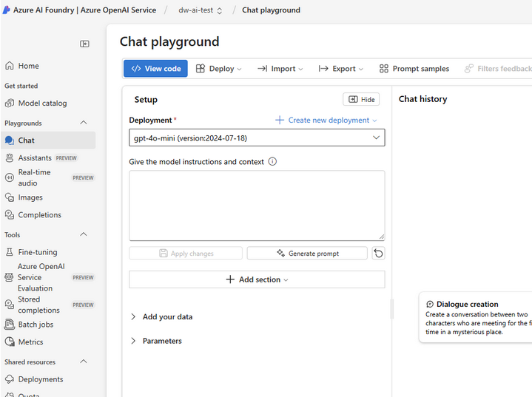The width and height of the screenshot is (532, 397).
Task: Open the gpt-4o-mini deployment dropdown
Action: (x=257, y=138)
